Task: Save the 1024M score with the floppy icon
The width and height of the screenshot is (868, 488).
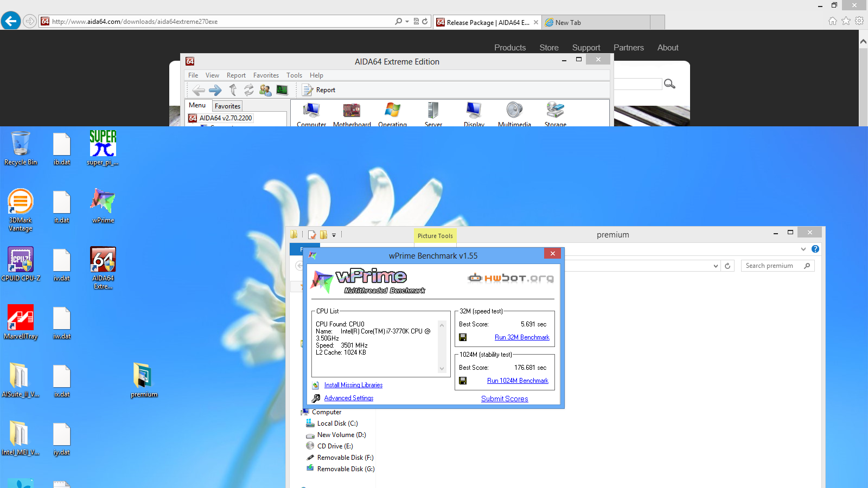Action: [463, 381]
